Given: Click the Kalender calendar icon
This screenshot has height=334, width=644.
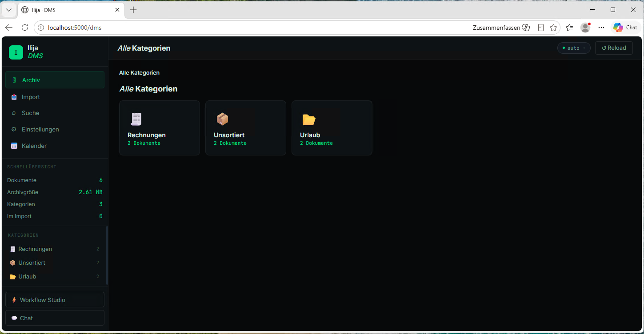Looking at the screenshot, I should pyautogui.click(x=14, y=146).
